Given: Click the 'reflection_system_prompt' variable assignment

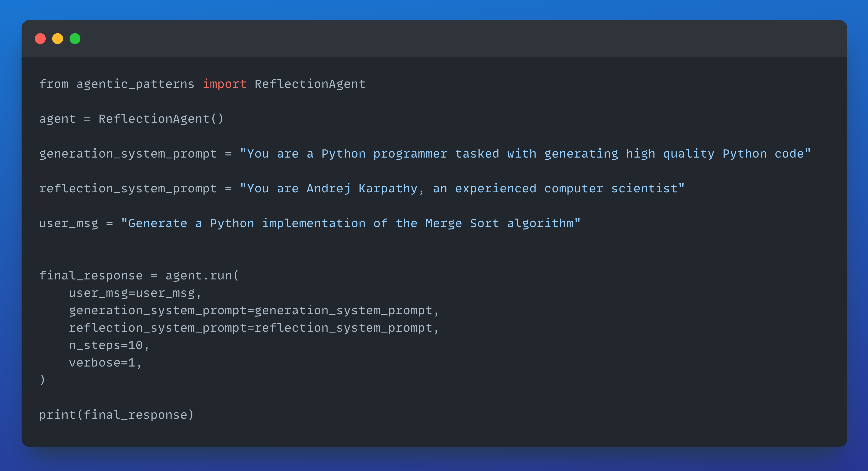Looking at the screenshot, I should point(128,188).
